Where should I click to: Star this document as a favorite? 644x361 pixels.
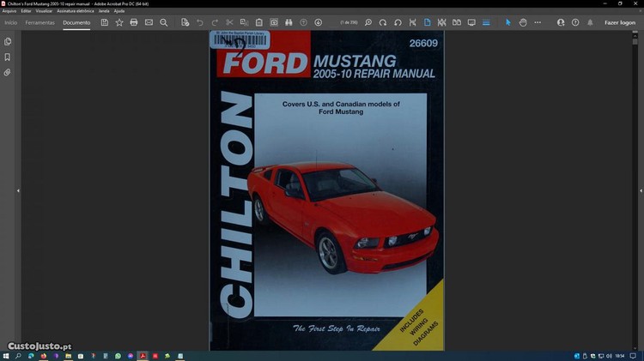coord(119,22)
